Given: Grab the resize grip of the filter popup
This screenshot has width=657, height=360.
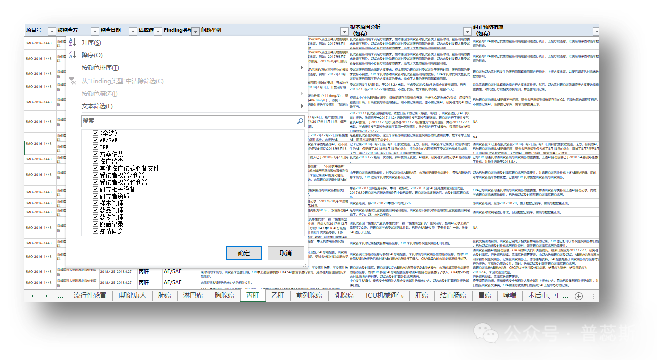Looking at the screenshot, I should tap(305, 266).
